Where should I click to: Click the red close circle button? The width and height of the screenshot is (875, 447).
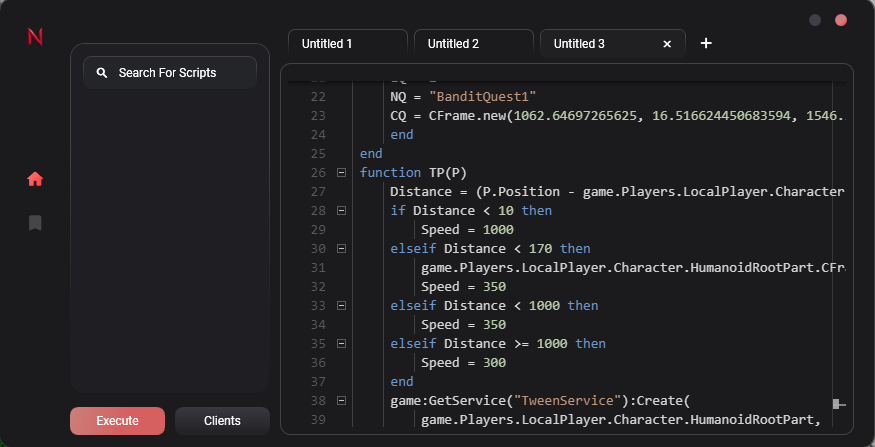(x=841, y=20)
